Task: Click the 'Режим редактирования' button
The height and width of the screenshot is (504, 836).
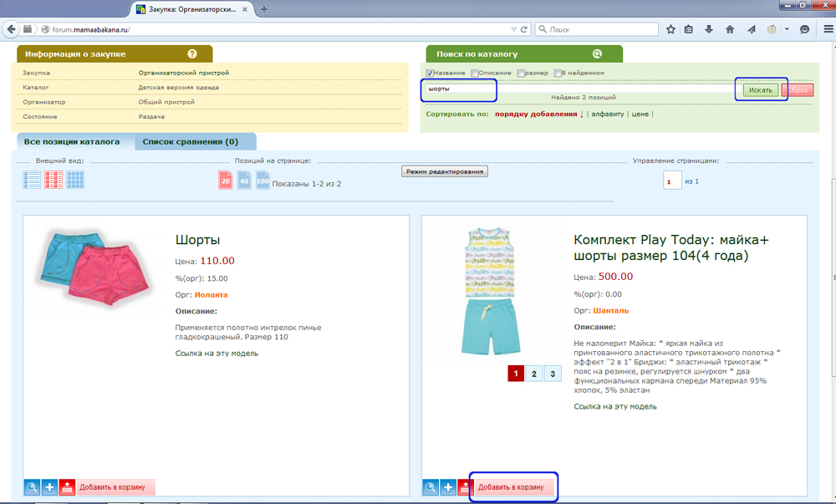Action: pos(444,171)
